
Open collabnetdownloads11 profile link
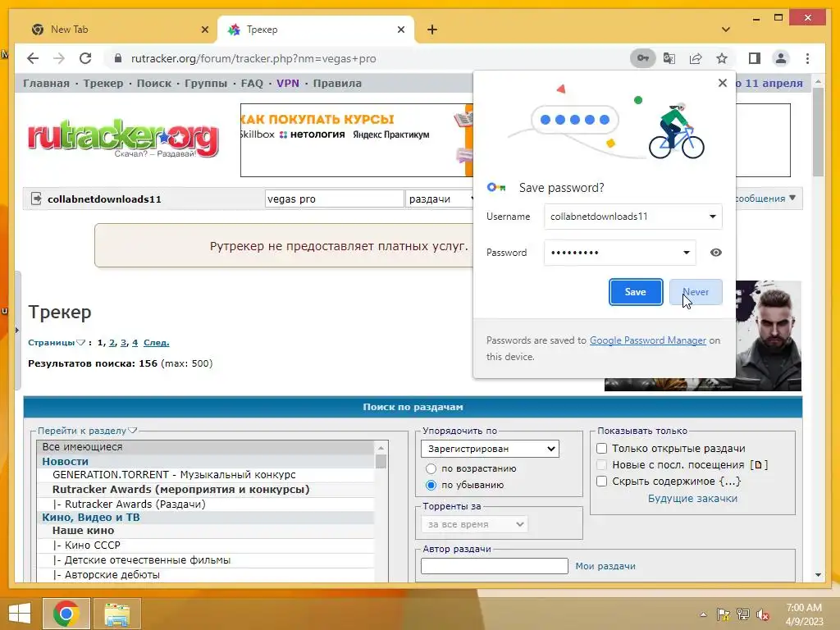(104, 199)
